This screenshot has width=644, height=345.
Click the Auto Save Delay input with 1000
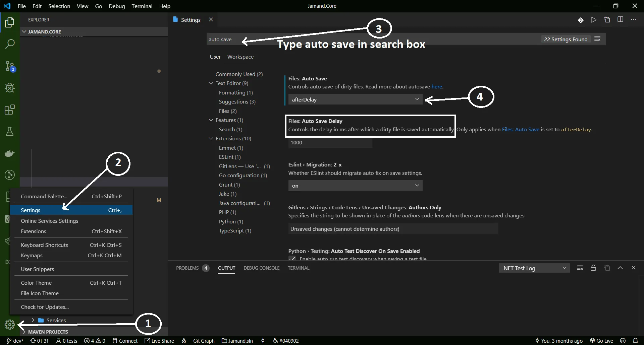[330, 142]
